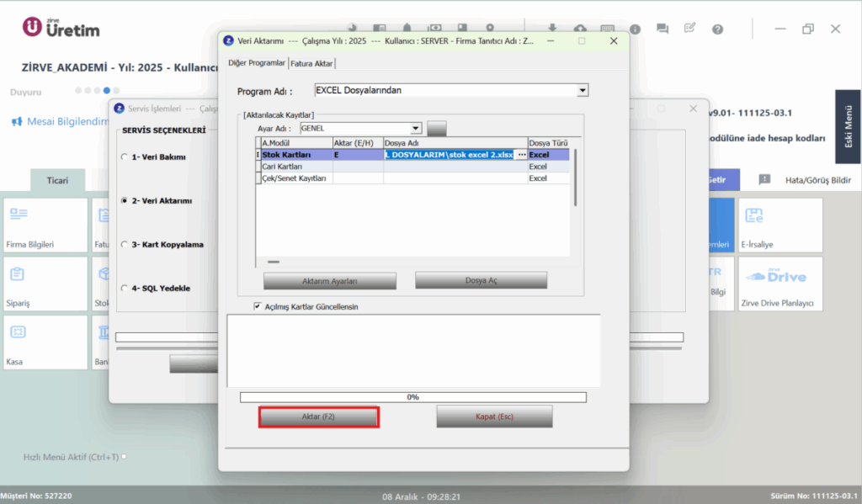Click the small button beside Ayar Adı
The height and width of the screenshot is (504, 862).
click(x=437, y=129)
